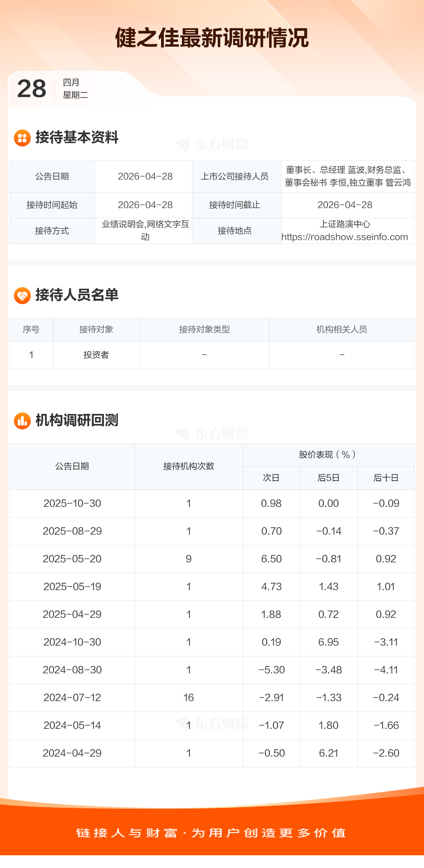Click the 后十日 column header
This screenshot has width=424, height=868.
point(386,478)
